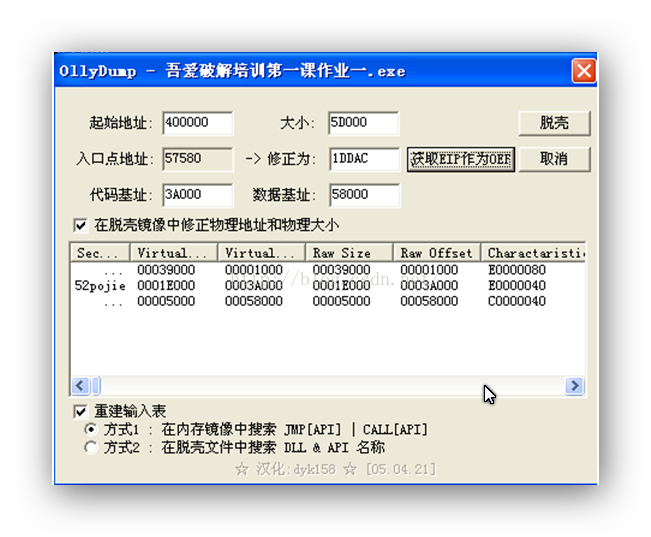651x537 pixels.
Task: Click raw size value 0001E000
Action: (x=341, y=286)
